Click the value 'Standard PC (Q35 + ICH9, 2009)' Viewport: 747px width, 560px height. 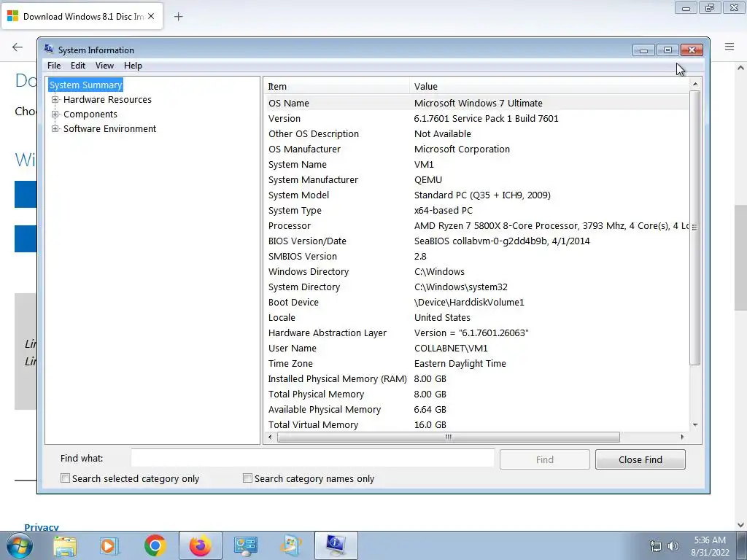[x=482, y=195]
